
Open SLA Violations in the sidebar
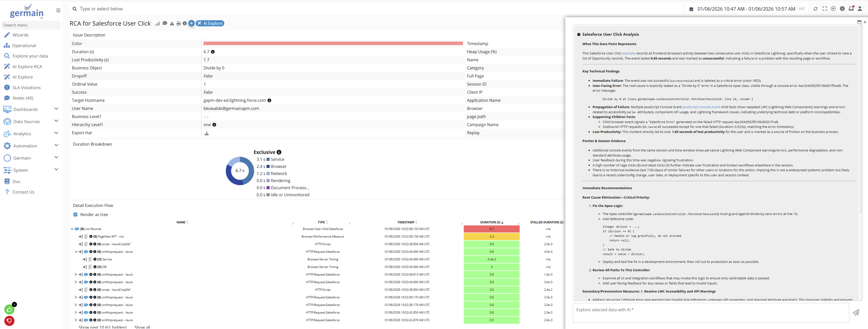point(26,87)
